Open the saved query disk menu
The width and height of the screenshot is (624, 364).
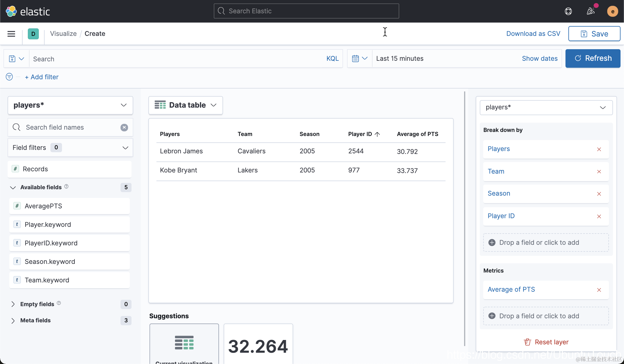[16, 59]
